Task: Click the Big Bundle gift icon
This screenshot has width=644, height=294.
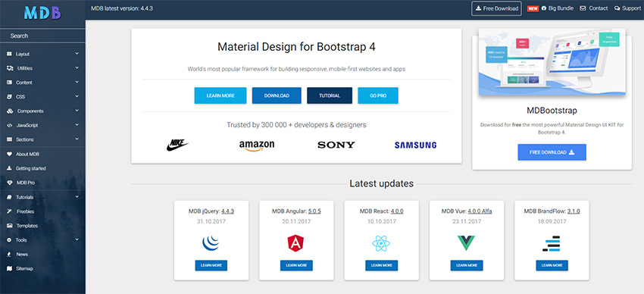Action: [544, 8]
